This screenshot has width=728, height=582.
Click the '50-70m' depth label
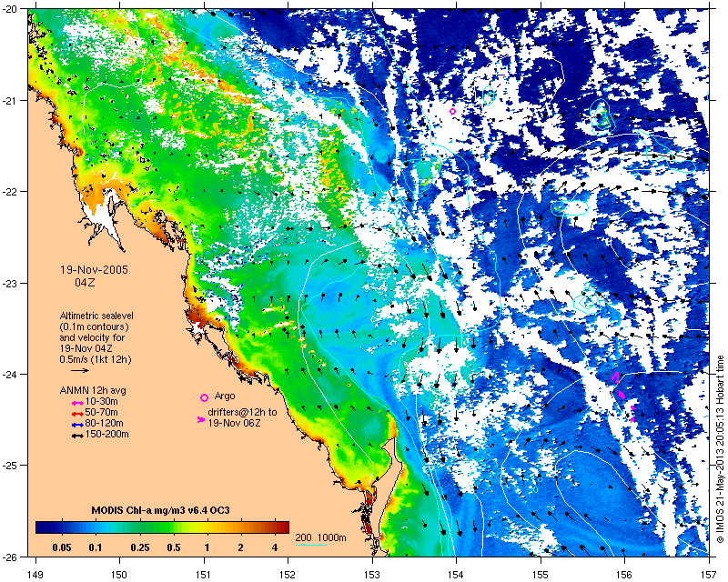[x=101, y=412]
